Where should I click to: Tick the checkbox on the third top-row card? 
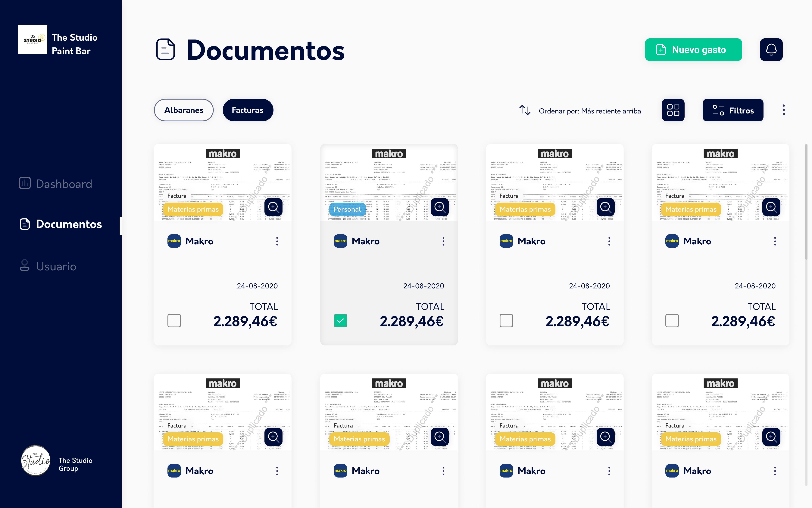(x=506, y=321)
